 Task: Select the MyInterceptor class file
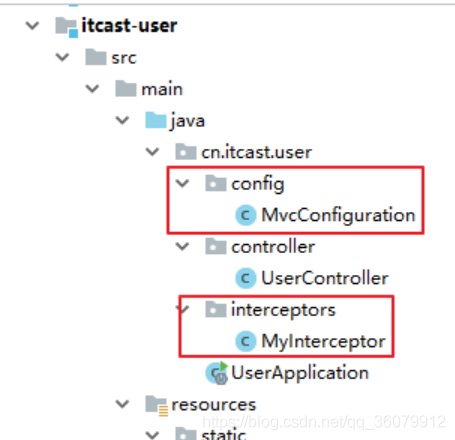click(323, 342)
